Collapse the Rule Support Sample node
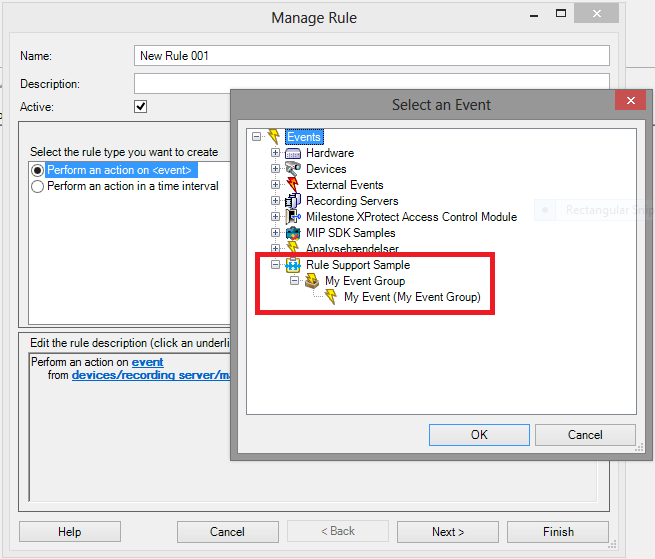This screenshot has height=559, width=655. [275, 264]
